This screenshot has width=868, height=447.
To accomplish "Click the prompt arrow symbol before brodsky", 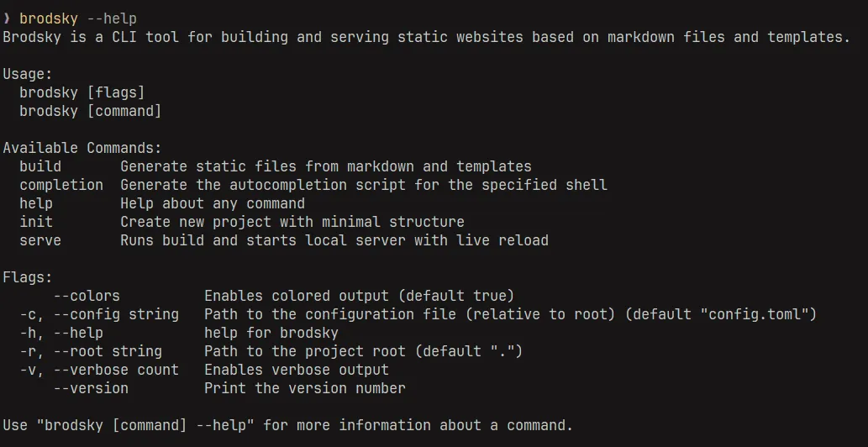I will [7, 18].
